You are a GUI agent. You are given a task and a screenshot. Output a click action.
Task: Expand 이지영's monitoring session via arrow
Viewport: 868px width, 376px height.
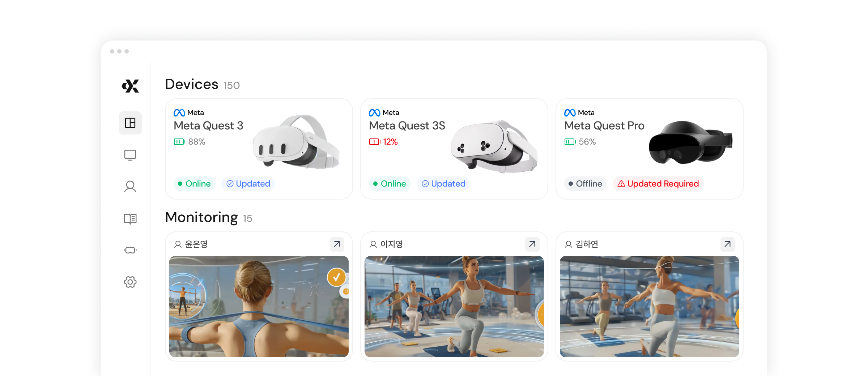pos(532,244)
